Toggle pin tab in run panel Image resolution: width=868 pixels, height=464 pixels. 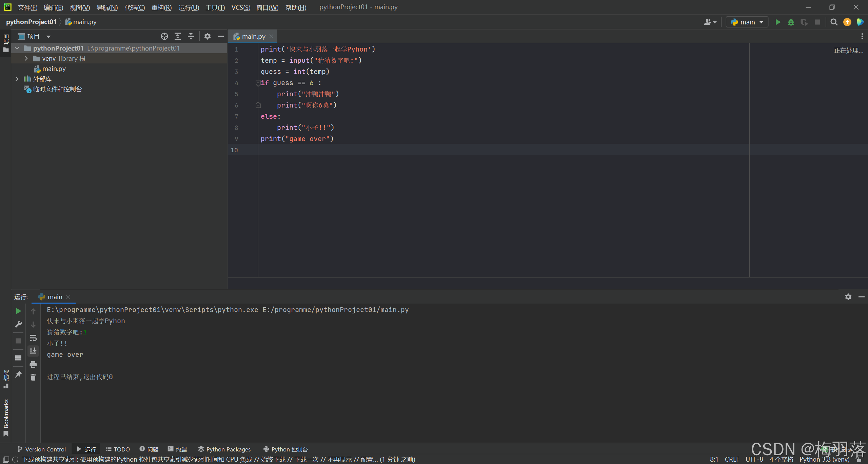point(18,374)
